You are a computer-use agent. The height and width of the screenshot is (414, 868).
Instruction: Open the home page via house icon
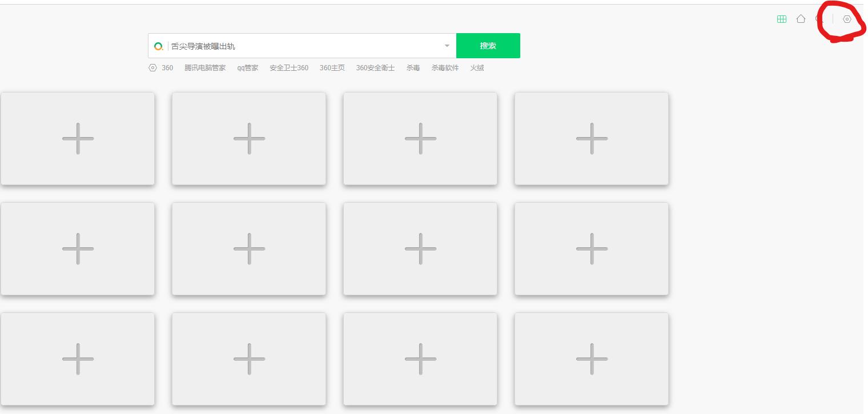pyautogui.click(x=801, y=19)
